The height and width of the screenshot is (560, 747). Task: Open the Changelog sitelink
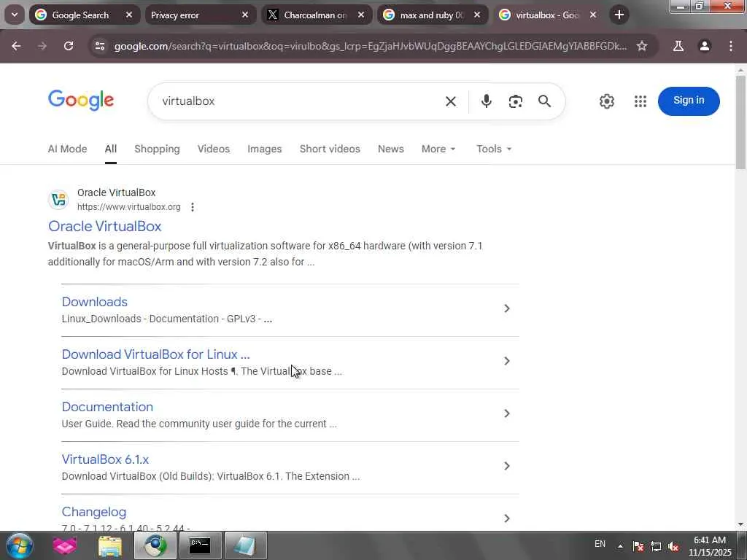coord(94,511)
